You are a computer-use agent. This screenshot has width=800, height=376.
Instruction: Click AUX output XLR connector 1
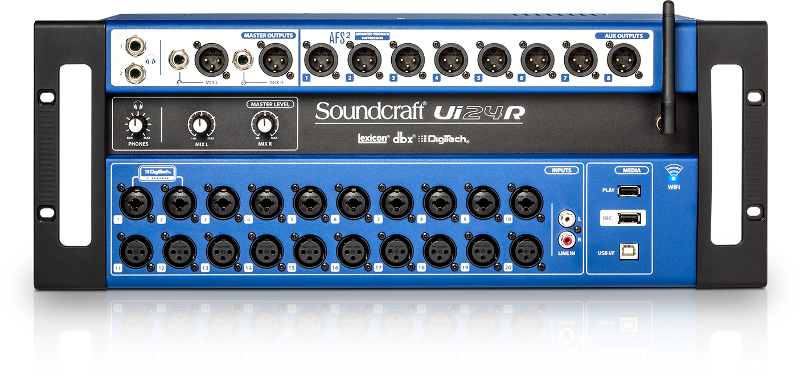click(321, 60)
